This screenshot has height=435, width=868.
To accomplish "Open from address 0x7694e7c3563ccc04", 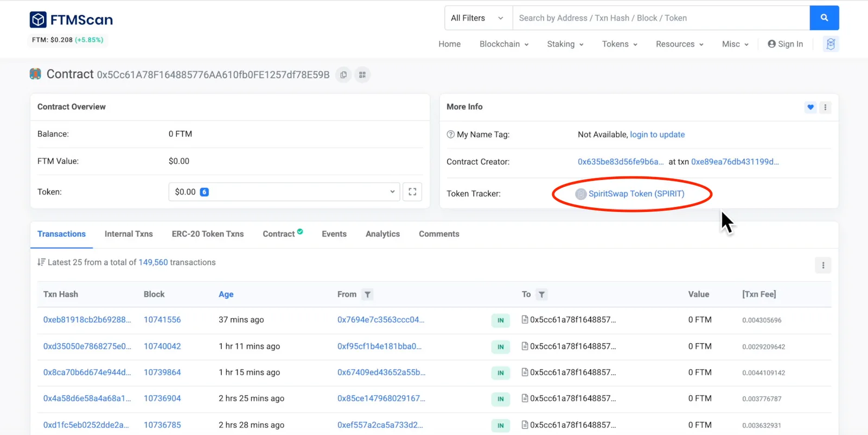I will point(381,320).
